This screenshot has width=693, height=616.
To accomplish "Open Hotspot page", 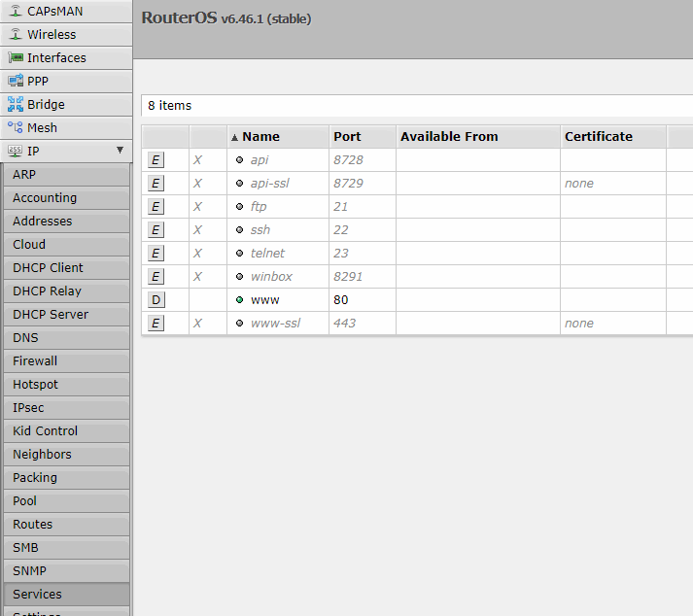I will tap(66, 385).
